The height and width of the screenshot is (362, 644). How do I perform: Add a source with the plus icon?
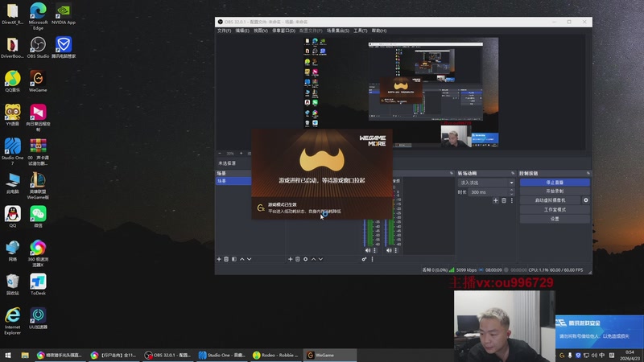point(291,259)
